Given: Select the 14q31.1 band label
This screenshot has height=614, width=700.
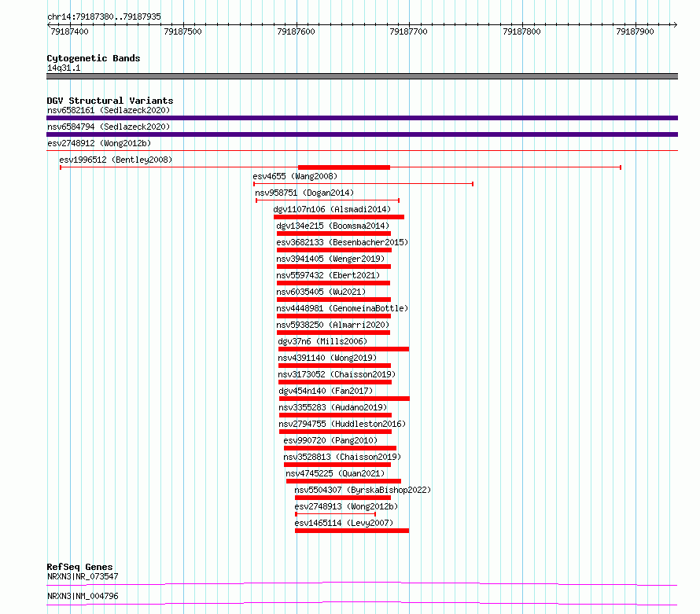Looking at the screenshot, I should (x=64, y=68).
